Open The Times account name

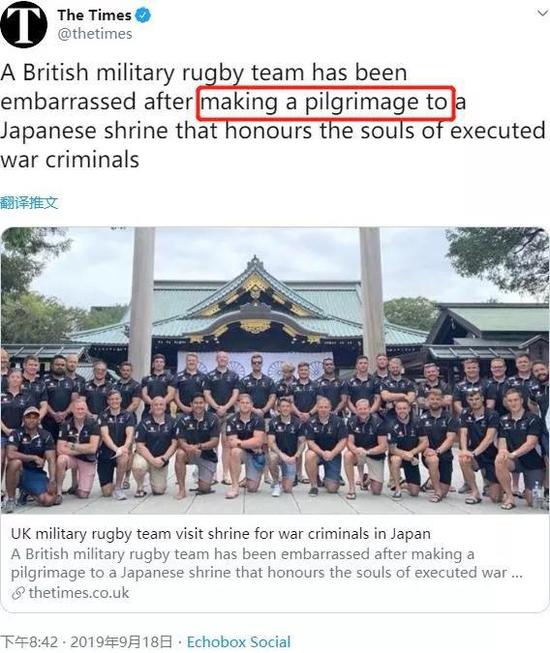coord(94,15)
